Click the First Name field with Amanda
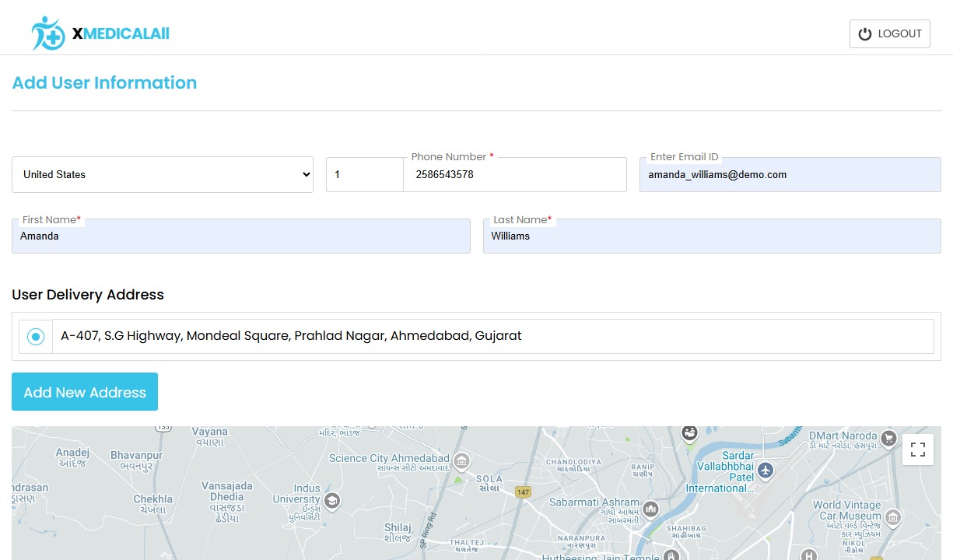This screenshot has height=560, width=953. tap(241, 236)
